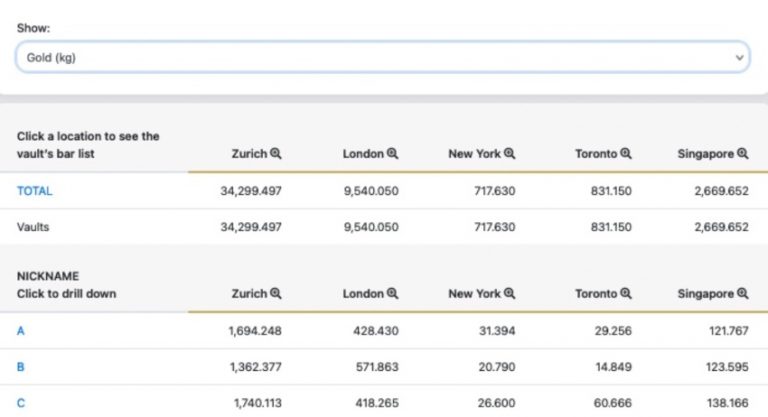
Task: Click London magnifier icon in the Nickname table
Action: (x=393, y=294)
